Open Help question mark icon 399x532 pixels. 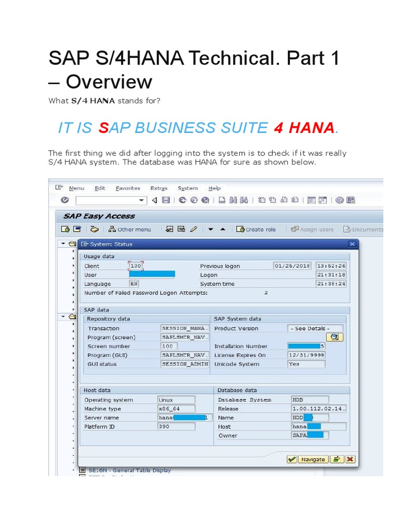point(340,200)
